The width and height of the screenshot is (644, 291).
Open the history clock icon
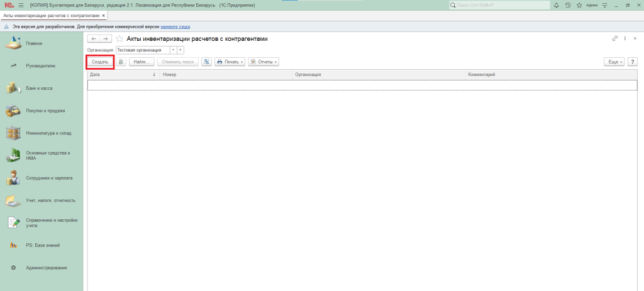pyautogui.click(x=568, y=5)
